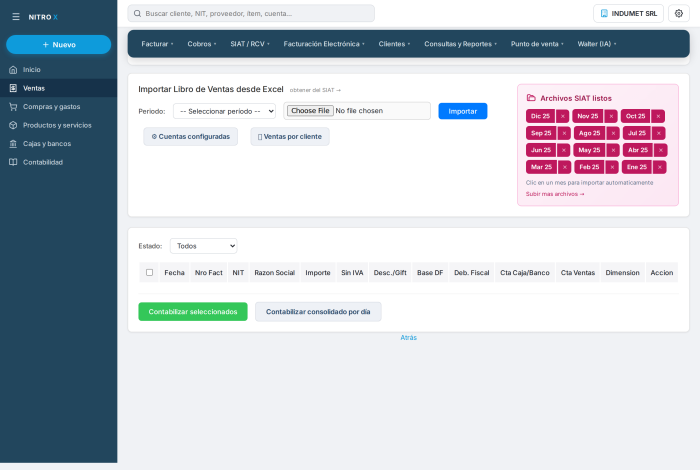The width and height of the screenshot is (700, 470).
Task: Click Contabilizar seleccionados button
Action: coord(193,312)
